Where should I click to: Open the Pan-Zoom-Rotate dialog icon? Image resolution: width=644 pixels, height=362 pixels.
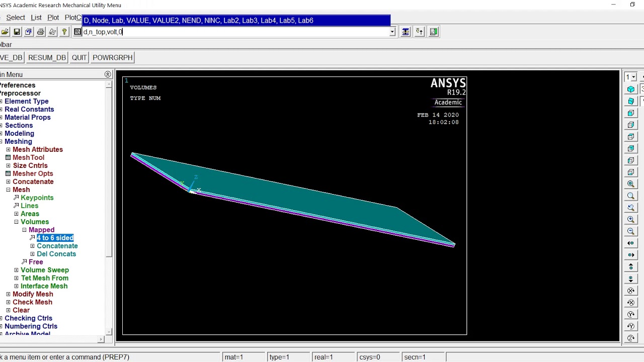(x=29, y=32)
